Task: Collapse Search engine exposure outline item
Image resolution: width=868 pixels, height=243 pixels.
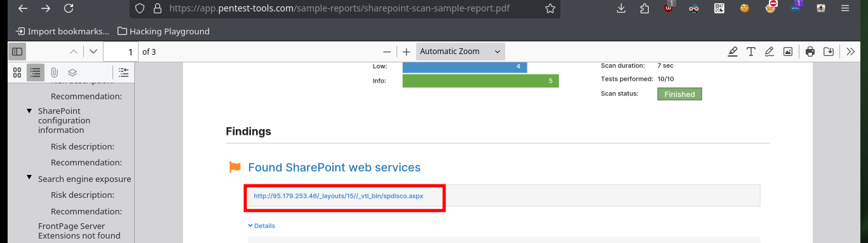Action: pos(29,177)
